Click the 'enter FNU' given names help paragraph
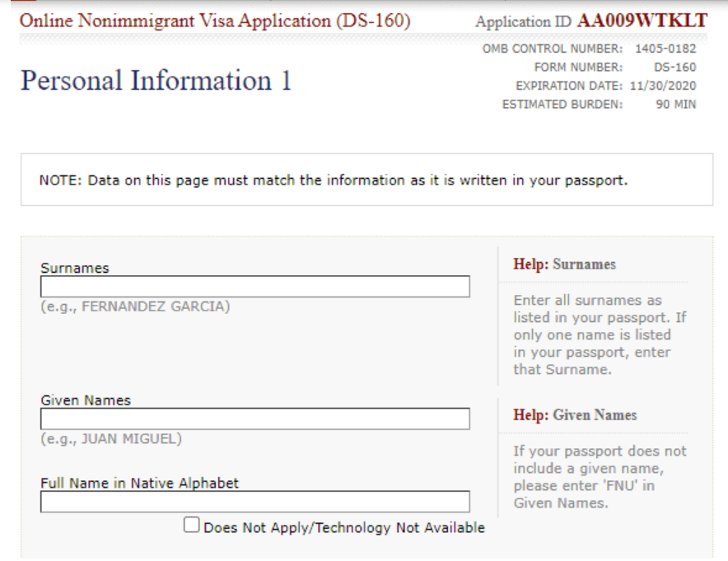 click(x=600, y=477)
